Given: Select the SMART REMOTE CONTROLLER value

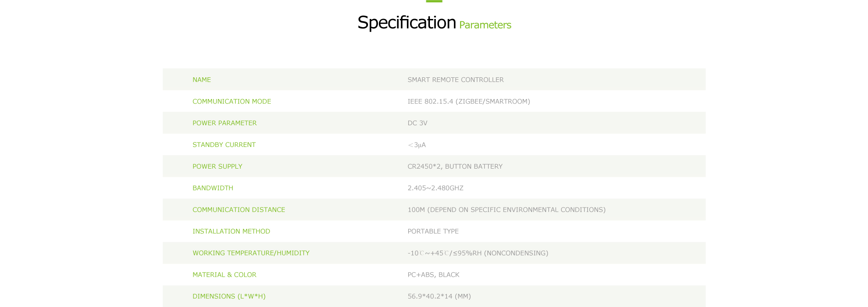Looking at the screenshot, I should coord(455,80).
